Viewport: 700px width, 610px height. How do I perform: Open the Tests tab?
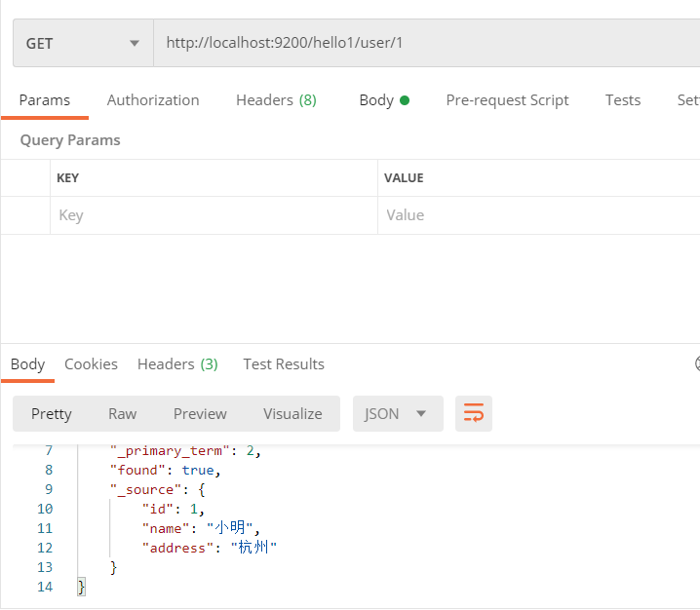(623, 100)
